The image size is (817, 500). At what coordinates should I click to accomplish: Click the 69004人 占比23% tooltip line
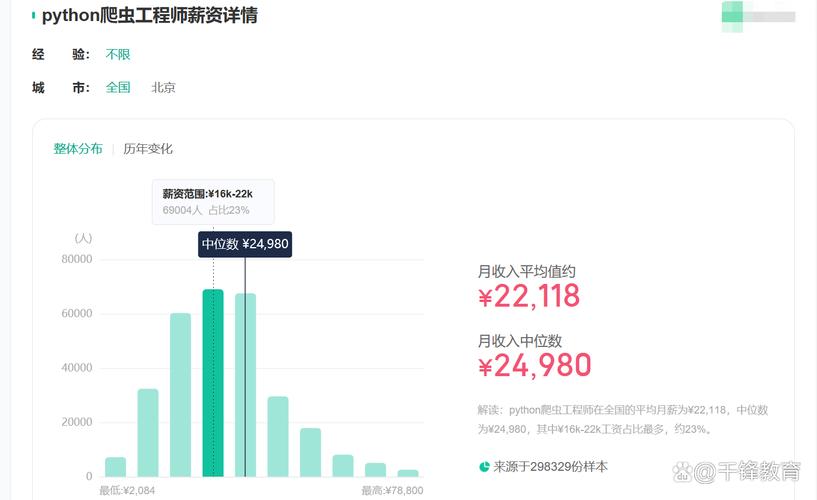(206, 210)
